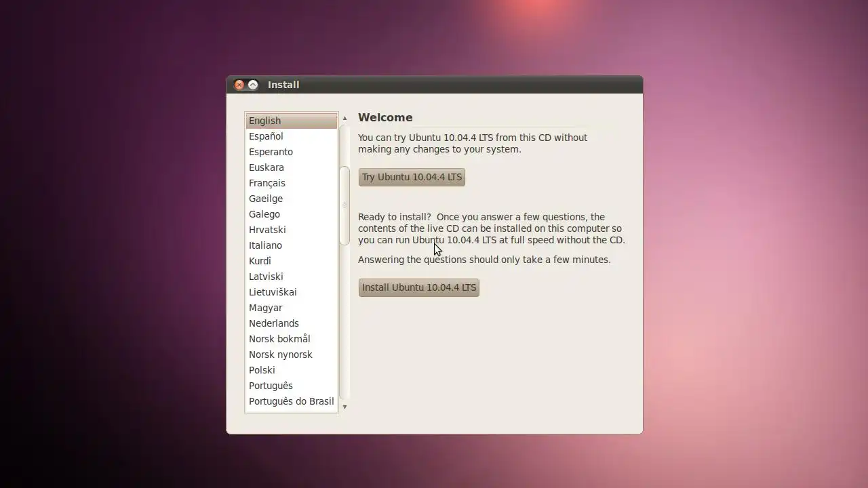868x488 pixels.
Task: Click the Try Ubuntu 10.04.4 LTS button
Action: [x=412, y=177]
